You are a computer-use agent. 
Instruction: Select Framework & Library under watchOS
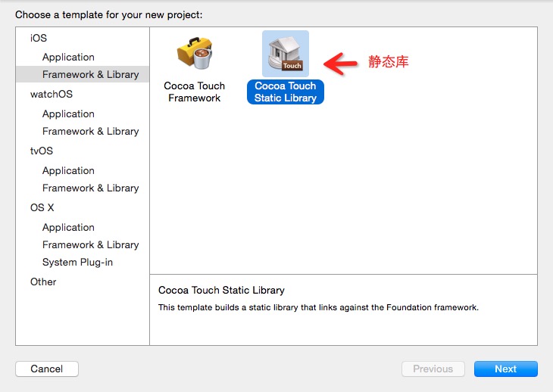coord(90,131)
